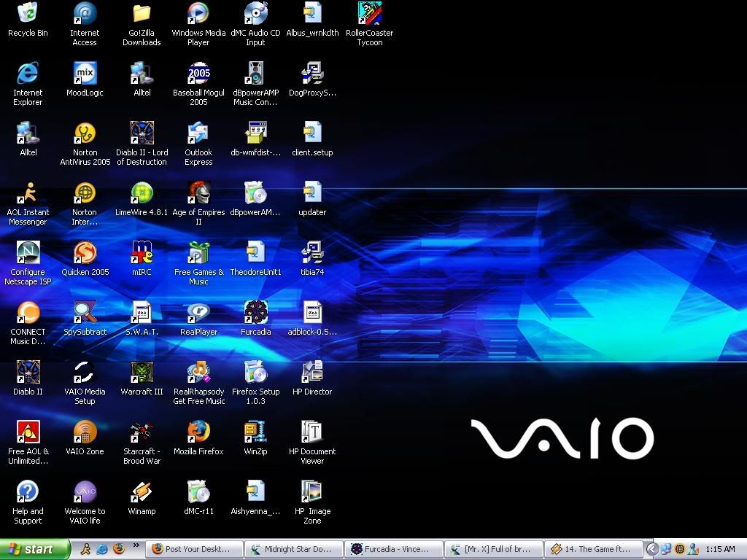Select the Welcome to VAIO life icon
Image resolution: width=747 pixels, height=560 pixels.
85,491
